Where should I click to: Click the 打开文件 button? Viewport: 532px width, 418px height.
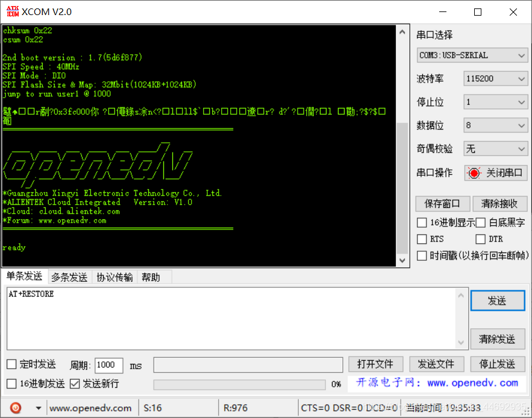pyautogui.click(x=375, y=364)
